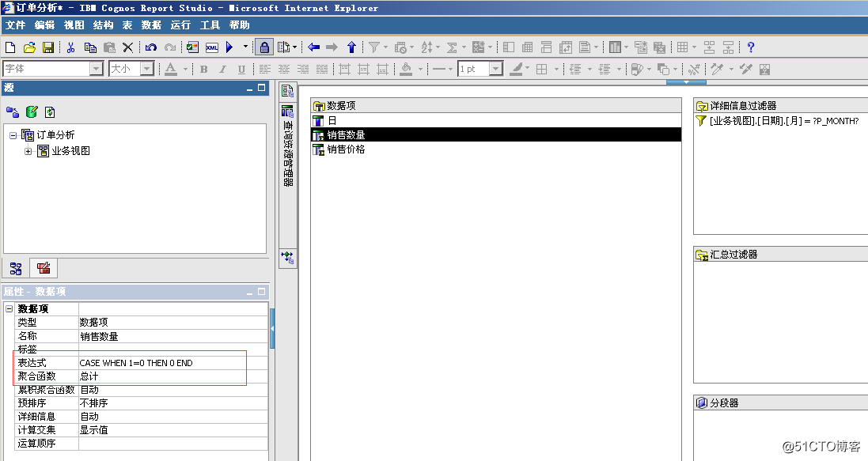Click the Aggregate sigma toolbar icon
This screenshot has height=461, width=868.
pyautogui.click(x=453, y=47)
